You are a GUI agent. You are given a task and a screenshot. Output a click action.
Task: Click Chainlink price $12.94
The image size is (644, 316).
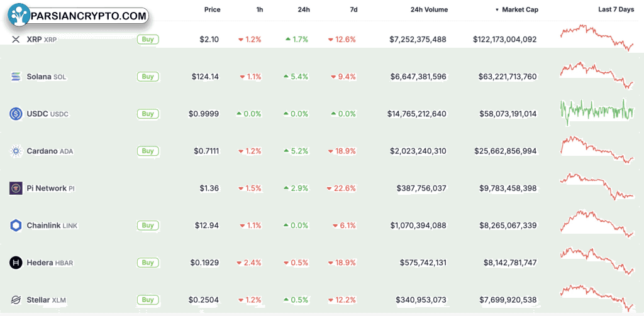(207, 226)
